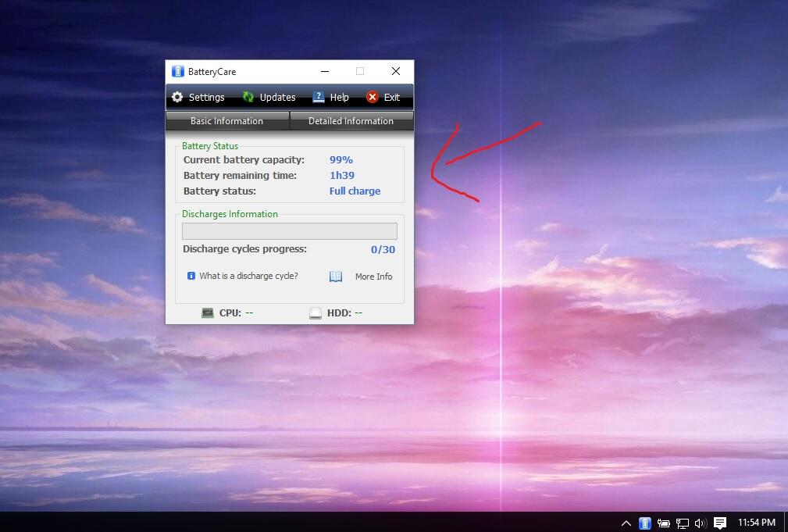The width and height of the screenshot is (788, 532).
Task: Open the Help menu item
Action: 330,97
